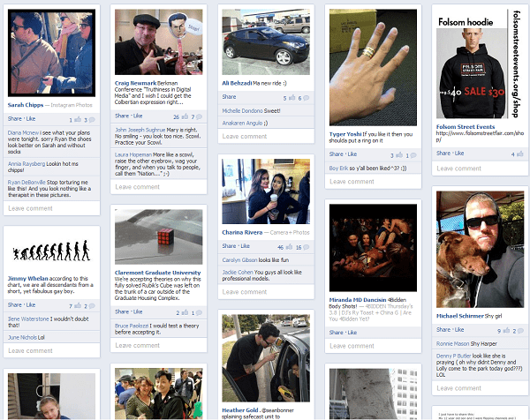Click Share on the Ali Behzadi post
Screen dimensions: 530x420
(229, 97)
